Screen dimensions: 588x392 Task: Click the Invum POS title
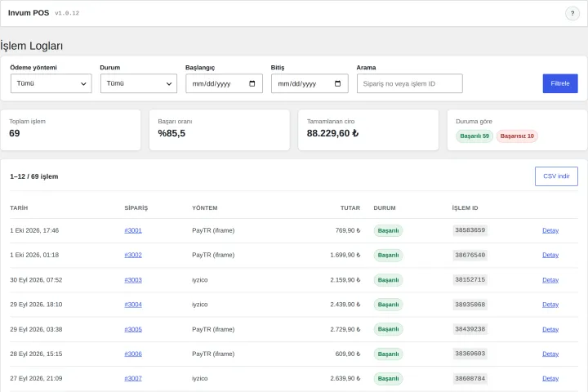pos(29,13)
